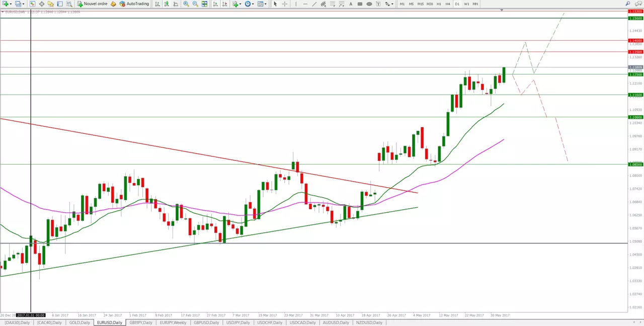The height and width of the screenshot is (326, 644).
Task: Open the [CAC40],Daily chart tab
Action: tap(49, 322)
